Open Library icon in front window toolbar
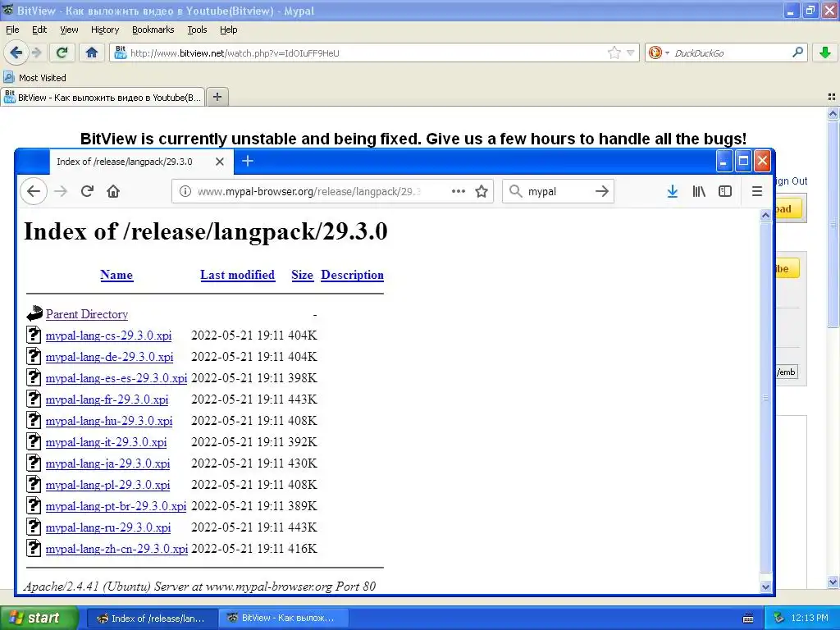The height and width of the screenshot is (630, 840). tap(699, 191)
